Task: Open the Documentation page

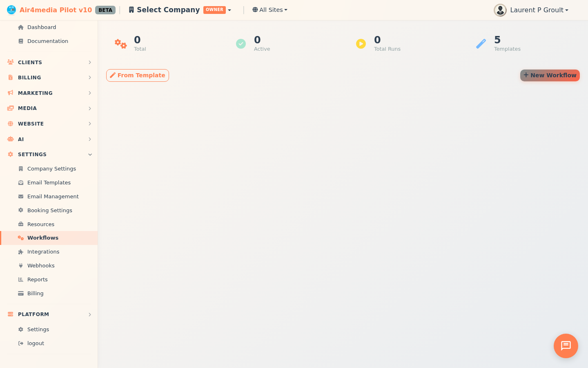Action: (48, 41)
